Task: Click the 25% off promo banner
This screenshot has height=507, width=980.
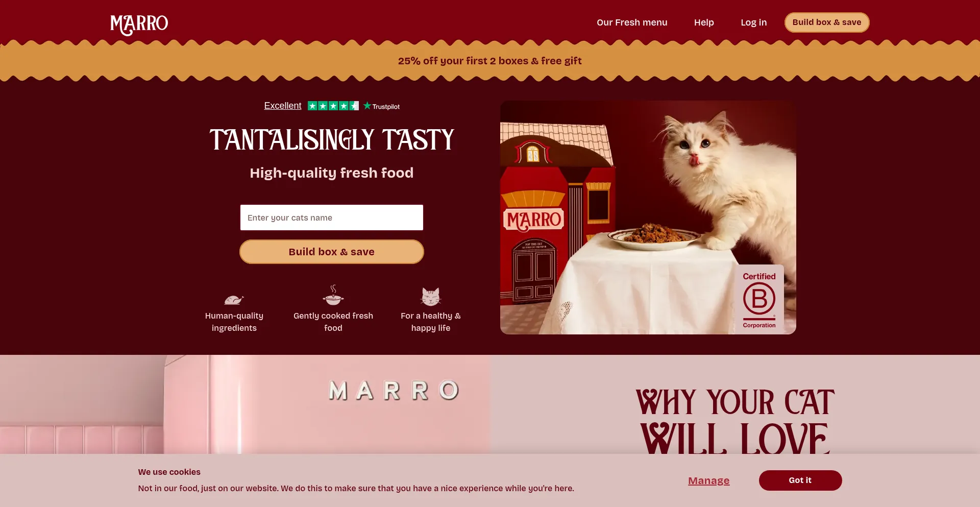Action: [x=490, y=61]
